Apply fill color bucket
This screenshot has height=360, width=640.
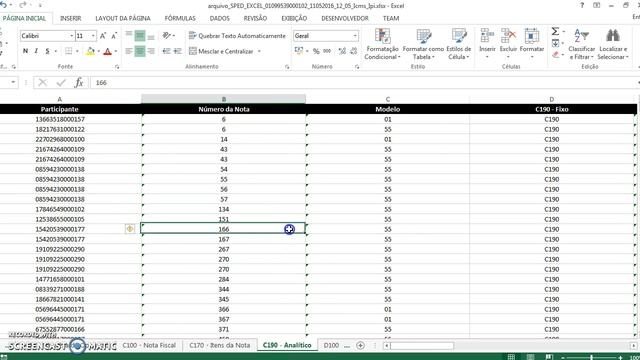coord(91,51)
